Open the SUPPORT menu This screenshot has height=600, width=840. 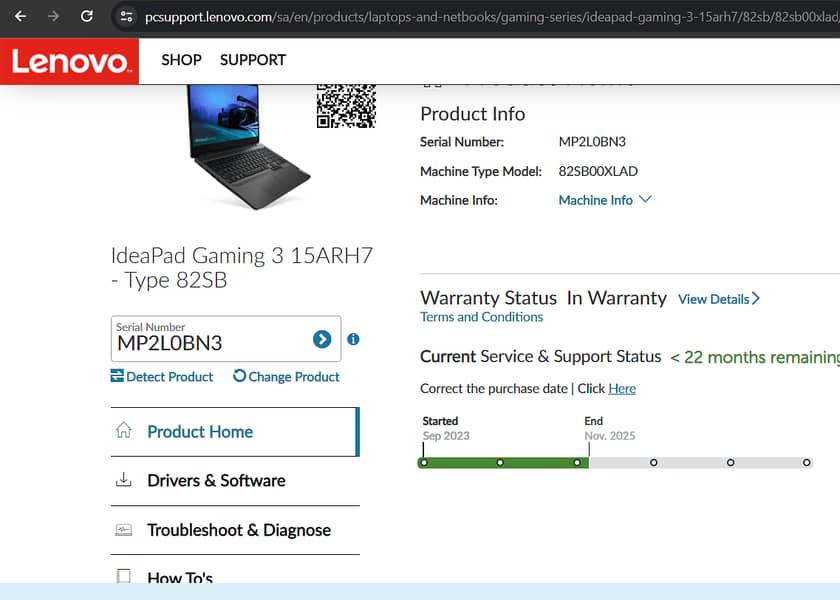pyautogui.click(x=253, y=60)
